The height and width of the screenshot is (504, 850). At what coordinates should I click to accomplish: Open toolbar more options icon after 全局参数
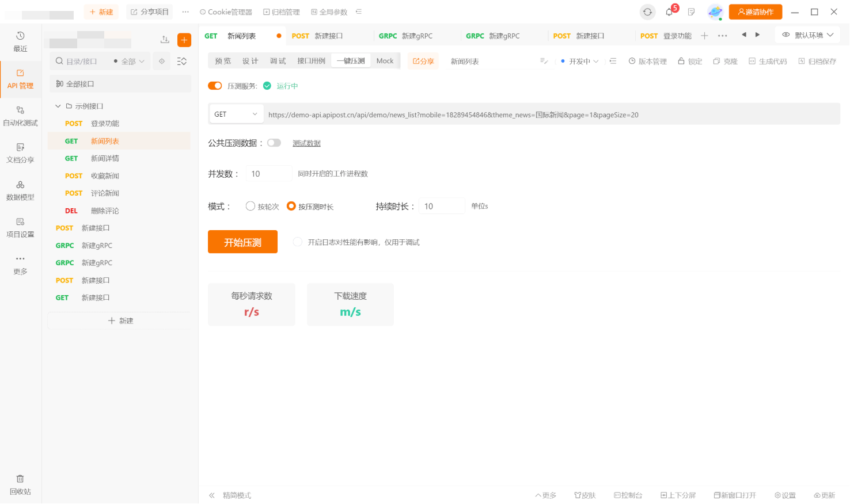point(358,12)
